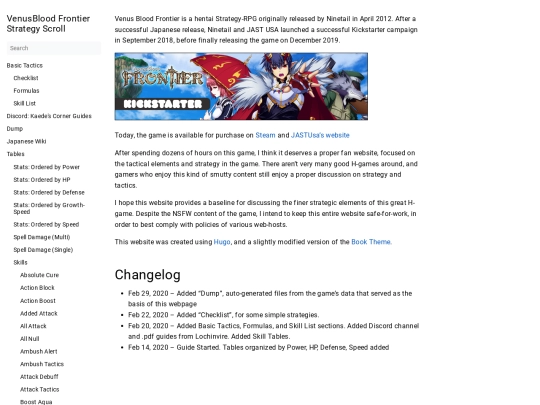Open Stats: Ordered by Power
The height and width of the screenshot is (405, 540).
tap(46, 167)
